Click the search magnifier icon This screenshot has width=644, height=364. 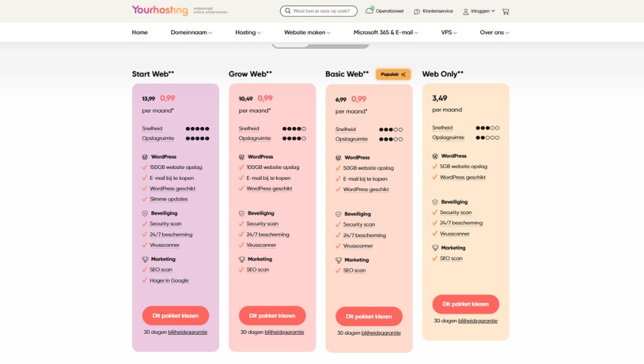pos(288,11)
